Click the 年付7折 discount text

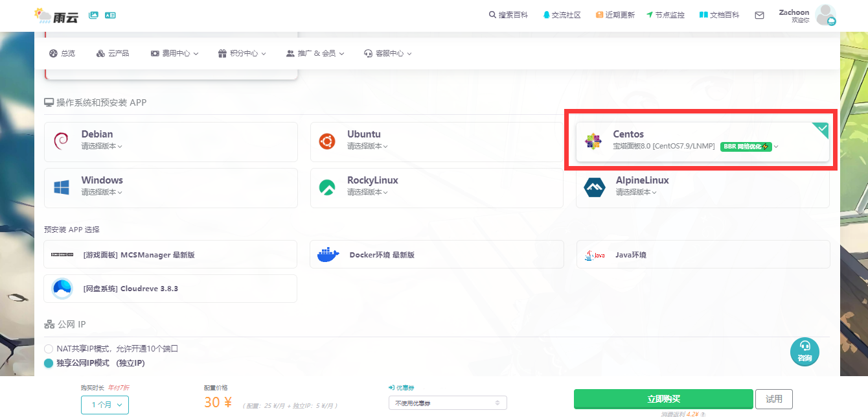coord(119,387)
